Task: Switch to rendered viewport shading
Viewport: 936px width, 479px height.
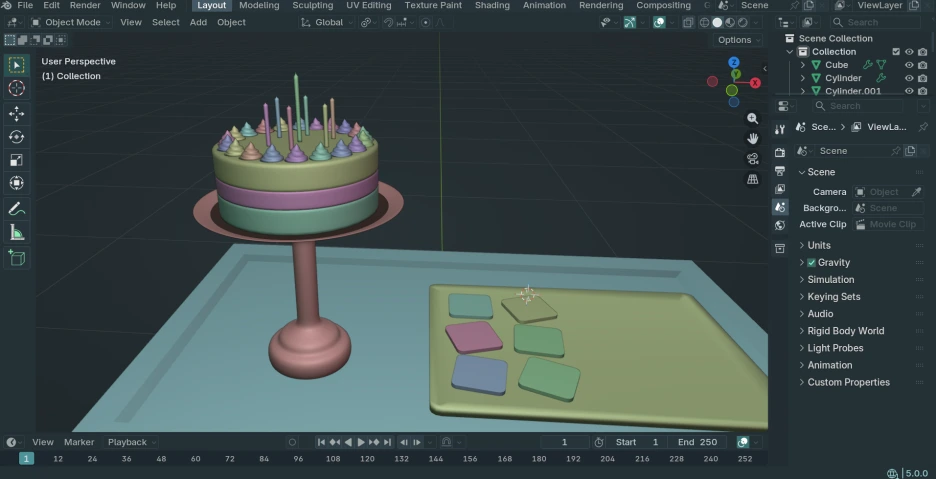Action: [743, 23]
